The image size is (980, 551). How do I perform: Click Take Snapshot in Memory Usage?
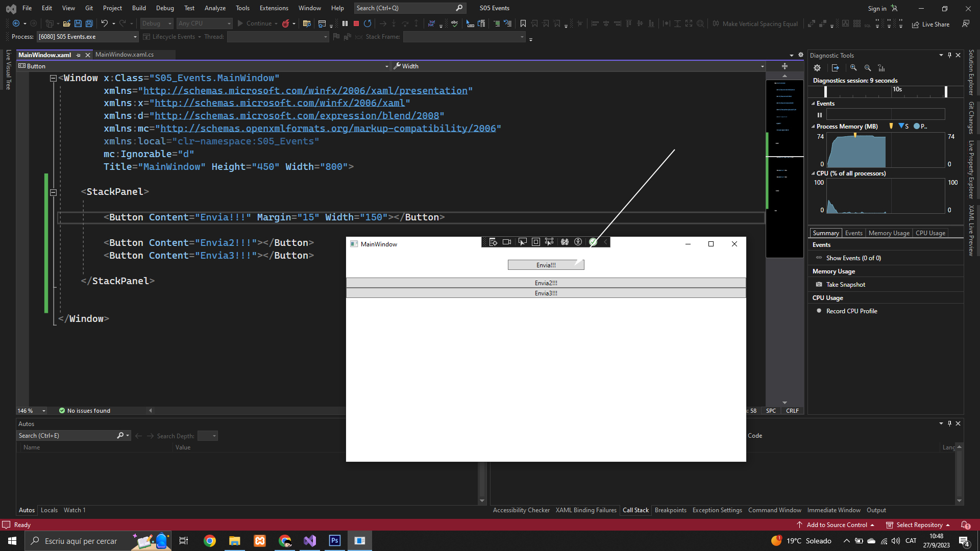(x=845, y=285)
